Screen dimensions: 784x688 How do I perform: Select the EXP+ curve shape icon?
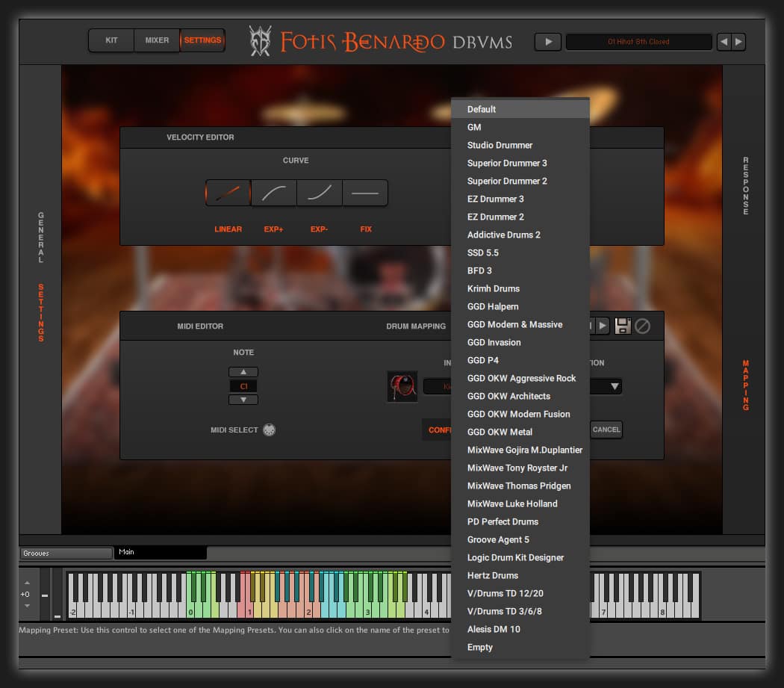(x=273, y=193)
